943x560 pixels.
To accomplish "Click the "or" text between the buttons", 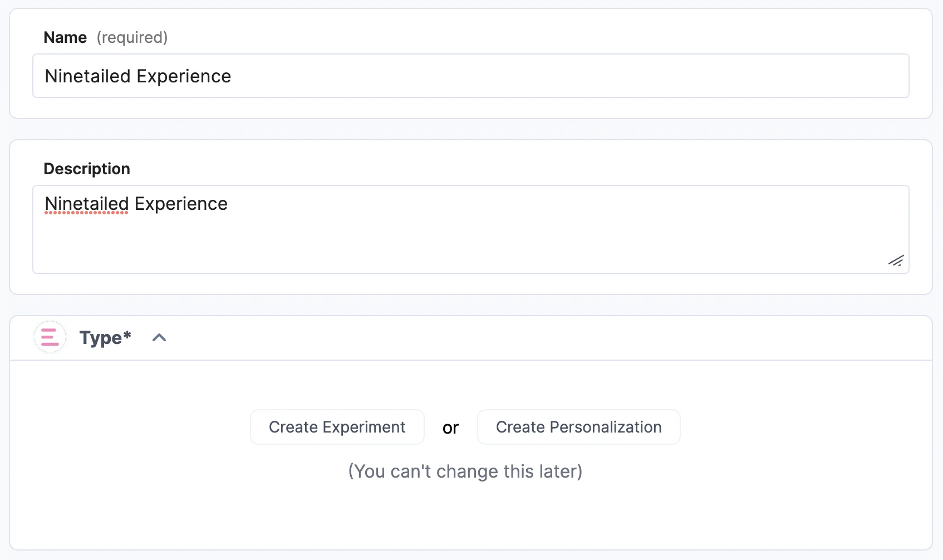I will point(451,428).
